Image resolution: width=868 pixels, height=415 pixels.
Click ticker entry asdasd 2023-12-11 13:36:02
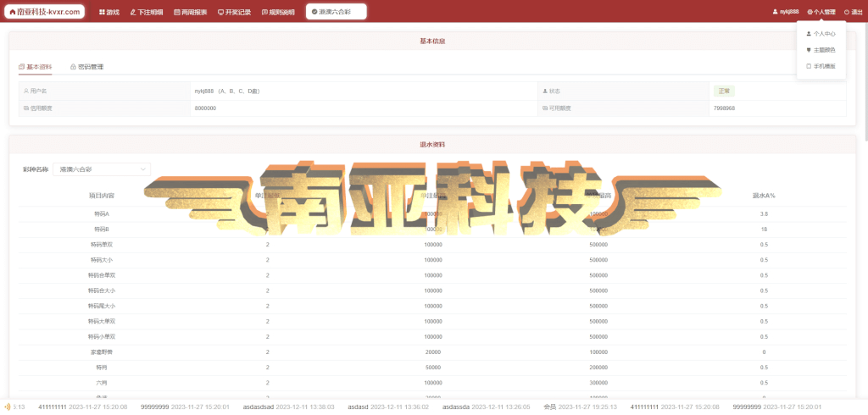388,407
